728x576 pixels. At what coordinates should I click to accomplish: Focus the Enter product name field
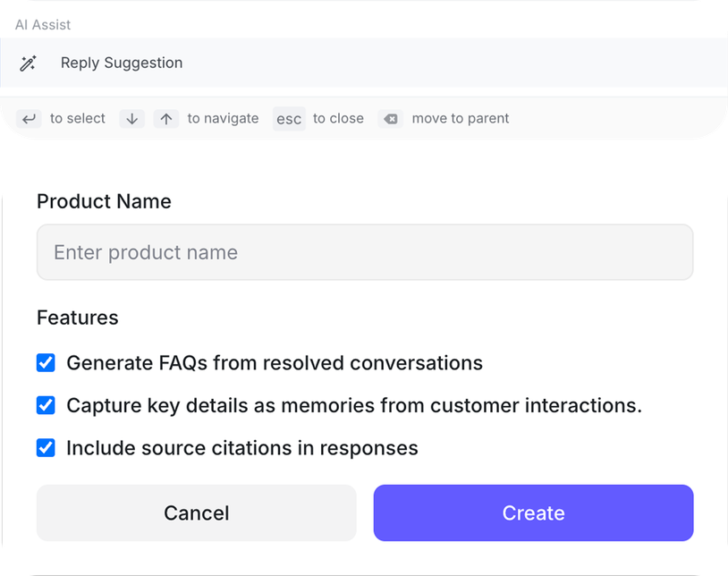point(365,252)
